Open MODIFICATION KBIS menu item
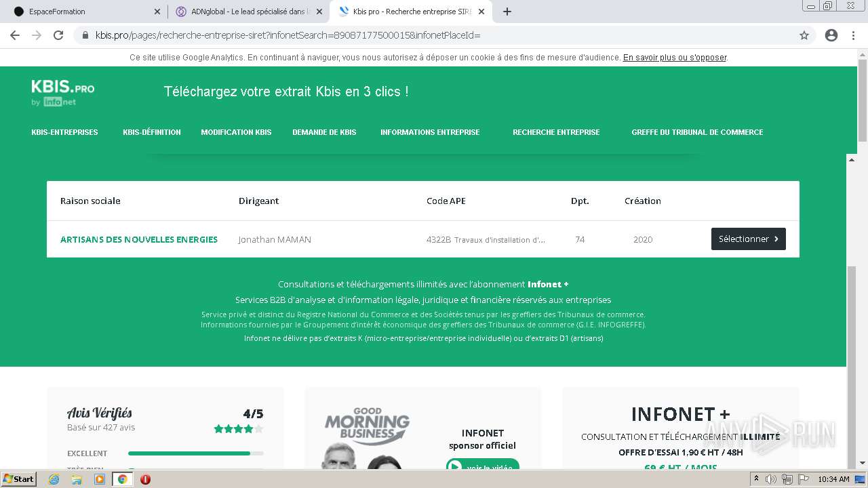The width and height of the screenshot is (868, 488). (x=236, y=132)
